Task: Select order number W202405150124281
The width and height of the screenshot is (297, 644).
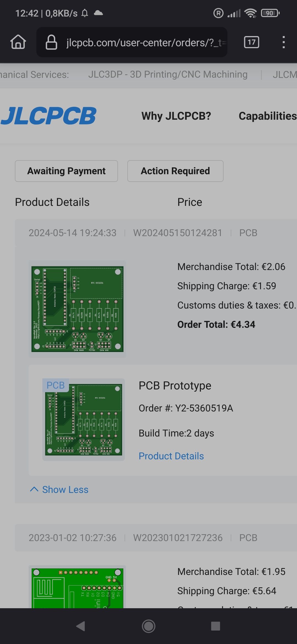Action: 178,233
